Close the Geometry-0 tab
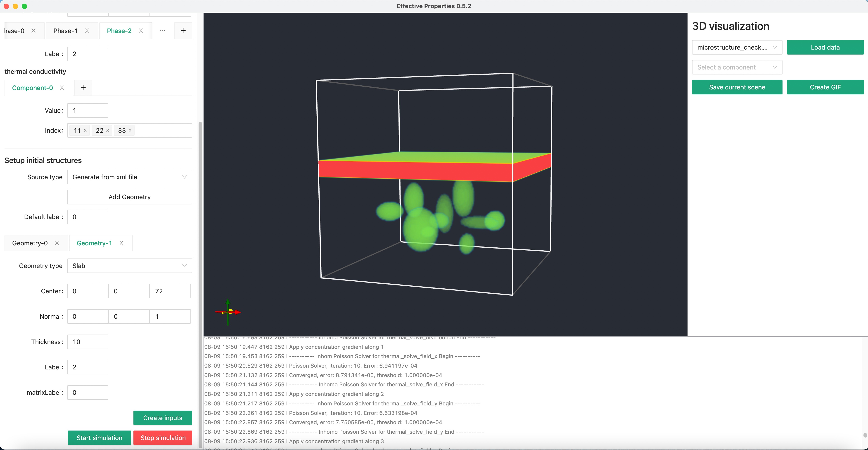This screenshot has height=450, width=868. coord(57,243)
